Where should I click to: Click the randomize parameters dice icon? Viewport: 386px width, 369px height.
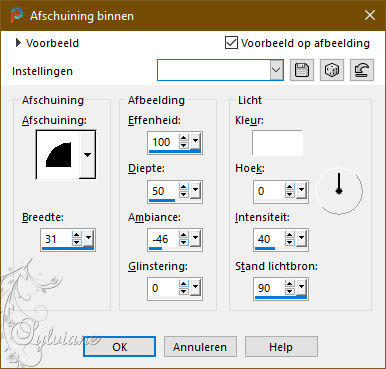pos(332,70)
